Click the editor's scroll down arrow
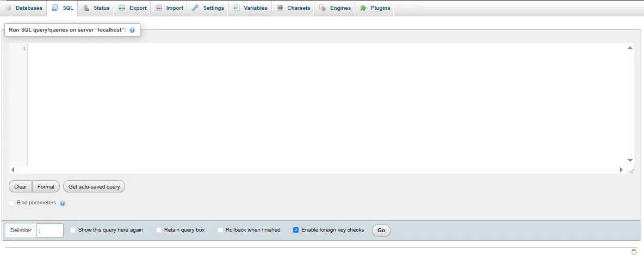Screen dimensions: 644x261 pos(630,160)
